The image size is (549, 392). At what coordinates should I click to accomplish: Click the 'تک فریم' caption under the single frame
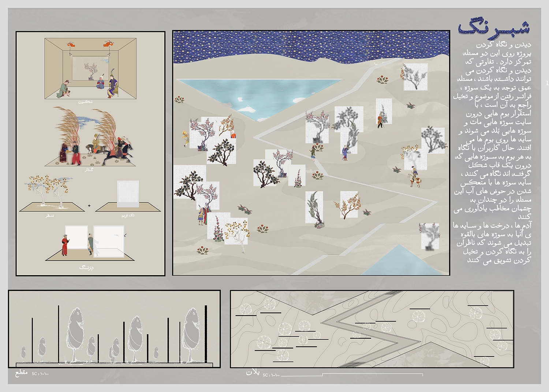(x=128, y=216)
